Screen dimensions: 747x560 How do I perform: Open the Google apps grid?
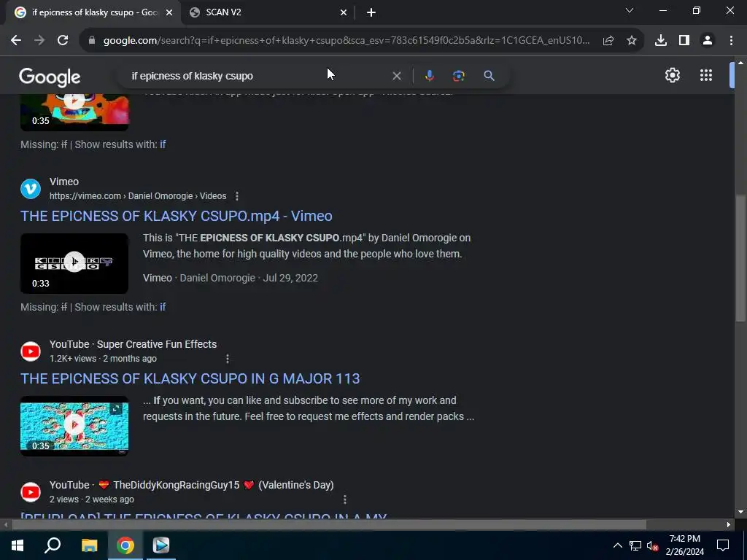(x=706, y=75)
